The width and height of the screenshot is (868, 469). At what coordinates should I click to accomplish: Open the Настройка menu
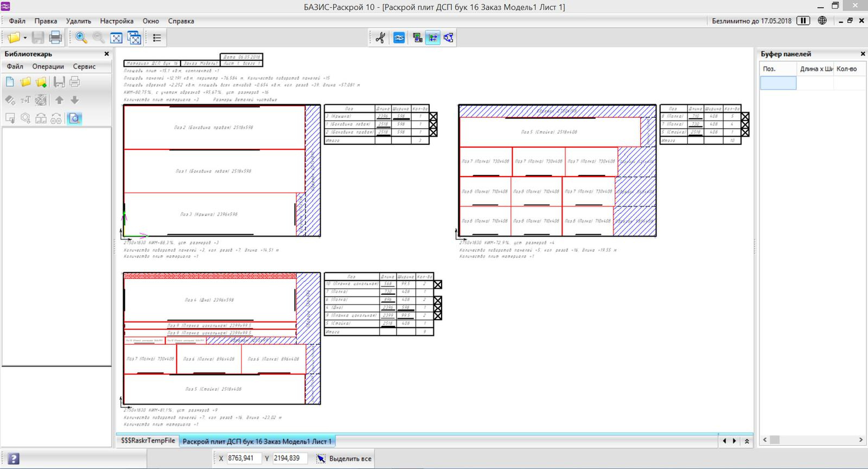point(117,21)
